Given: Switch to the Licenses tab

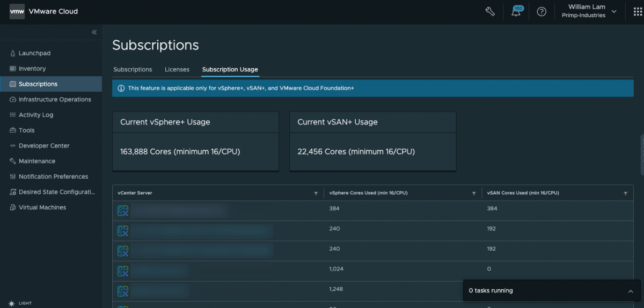Looking at the screenshot, I should click(177, 69).
